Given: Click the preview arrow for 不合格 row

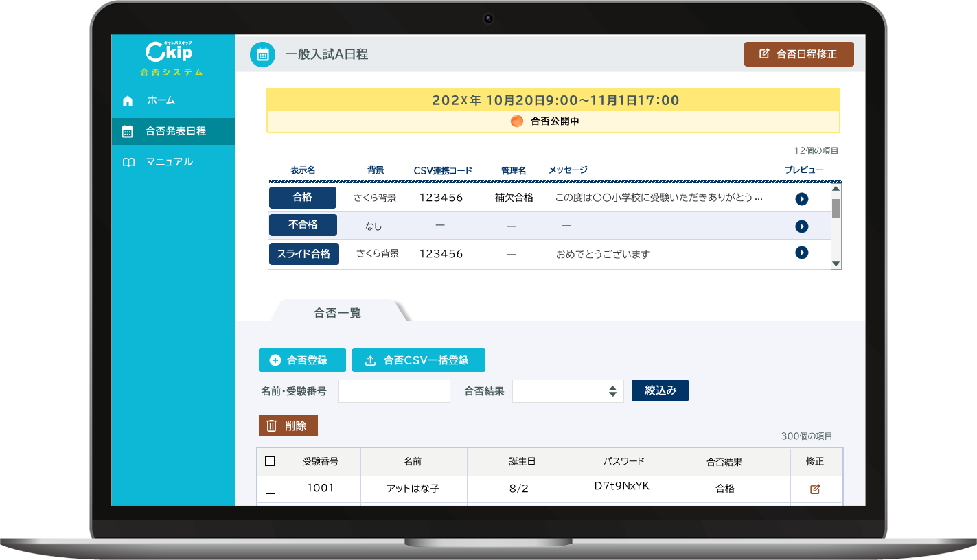Looking at the screenshot, I should pos(801,226).
